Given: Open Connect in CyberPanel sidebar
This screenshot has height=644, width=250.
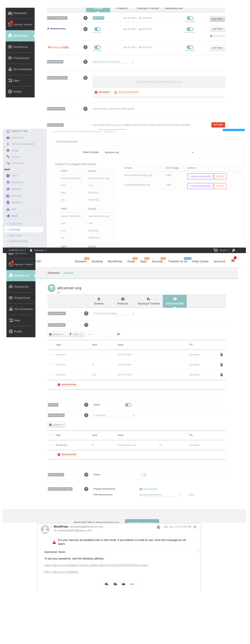Looking at the screenshot, I should click(16, 157).
